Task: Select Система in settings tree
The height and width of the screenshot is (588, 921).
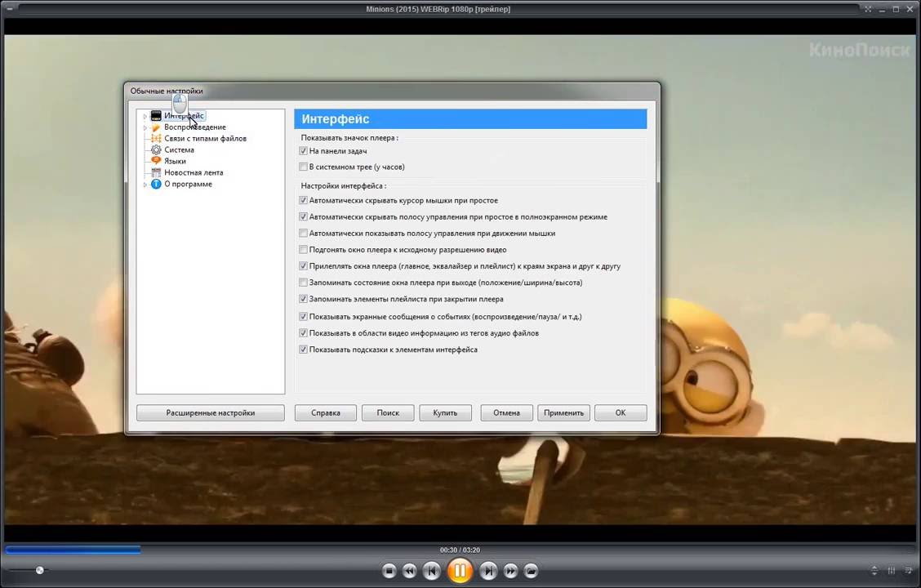Action: [x=179, y=149]
